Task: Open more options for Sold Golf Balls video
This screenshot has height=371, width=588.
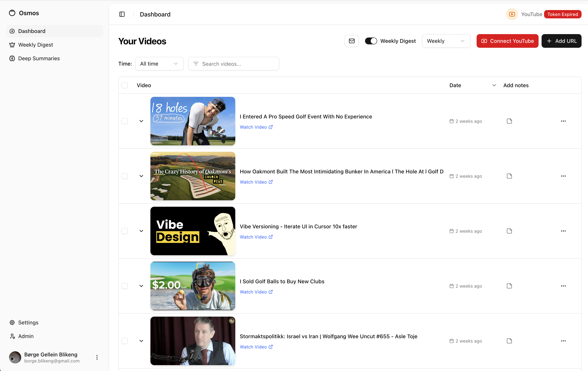Action: point(563,286)
